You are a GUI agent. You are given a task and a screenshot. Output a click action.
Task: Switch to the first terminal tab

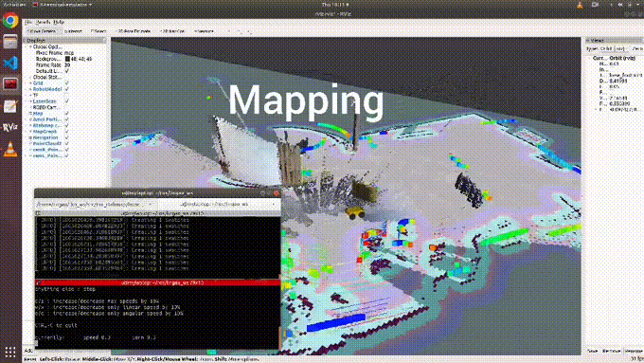pyautogui.click(x=96, y=204)
